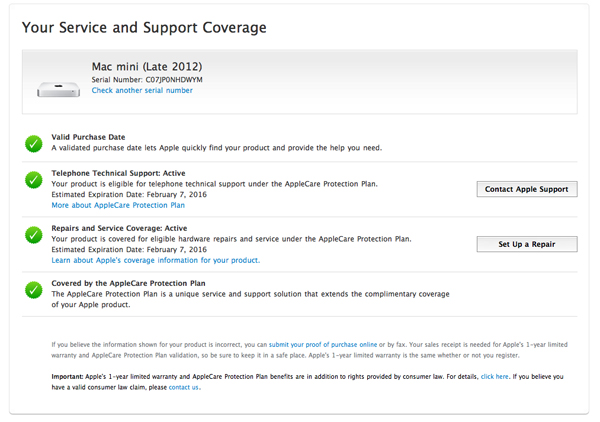The image size is (600, 422).
Task: Click the Mac mini (Late 2012) title
Action: (x=147, y=67)
